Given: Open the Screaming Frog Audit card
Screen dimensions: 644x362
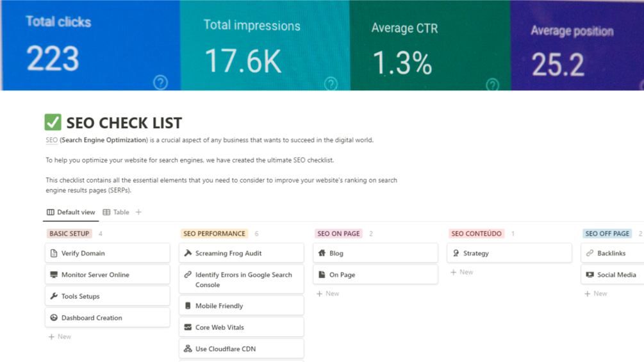Looking at the screenshot, I should [241, 253].
